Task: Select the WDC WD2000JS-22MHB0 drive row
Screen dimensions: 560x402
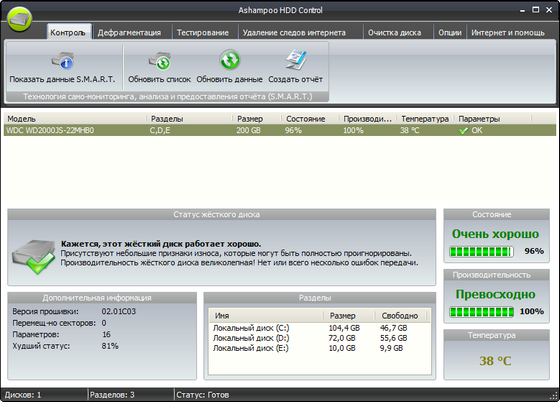Action: point(280,130)
